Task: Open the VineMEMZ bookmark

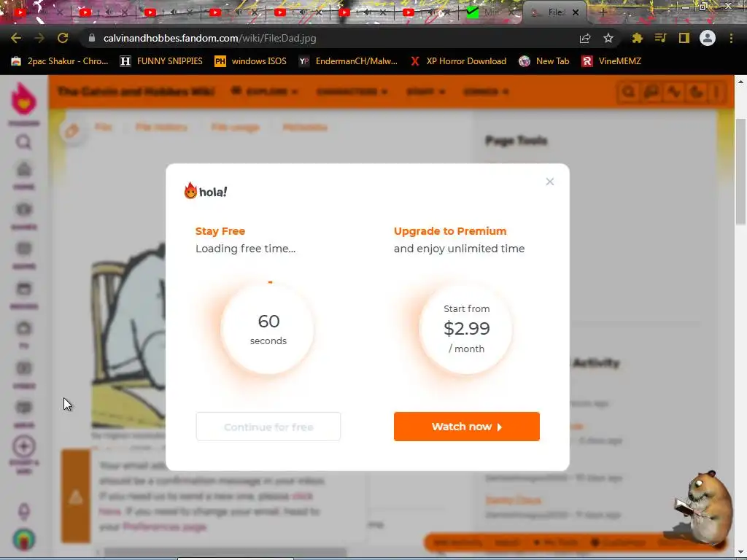Action: [x=611, y=61]
